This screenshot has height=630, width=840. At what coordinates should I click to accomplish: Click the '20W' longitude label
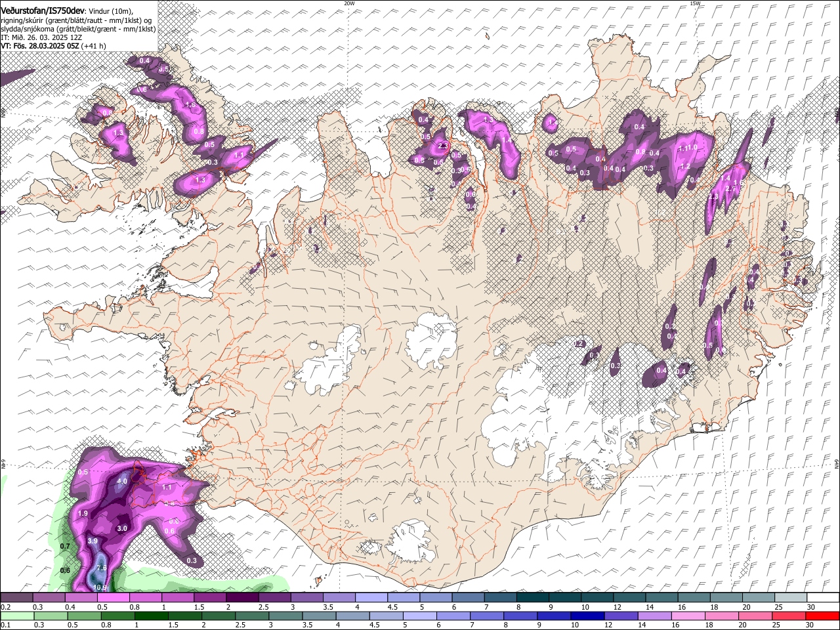pyautogui.click(x=349, y=3)
